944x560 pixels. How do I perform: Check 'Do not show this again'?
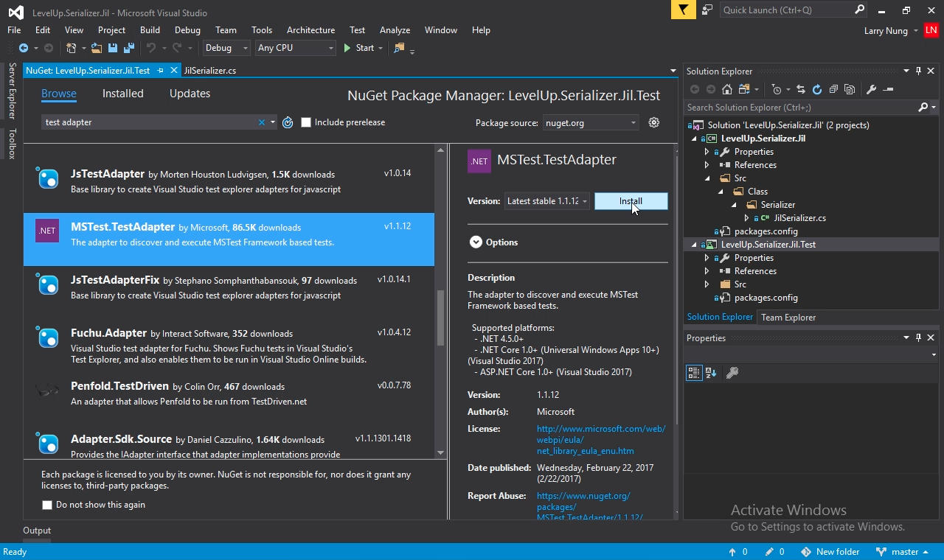pyautogui.click(x=47, y=505)
